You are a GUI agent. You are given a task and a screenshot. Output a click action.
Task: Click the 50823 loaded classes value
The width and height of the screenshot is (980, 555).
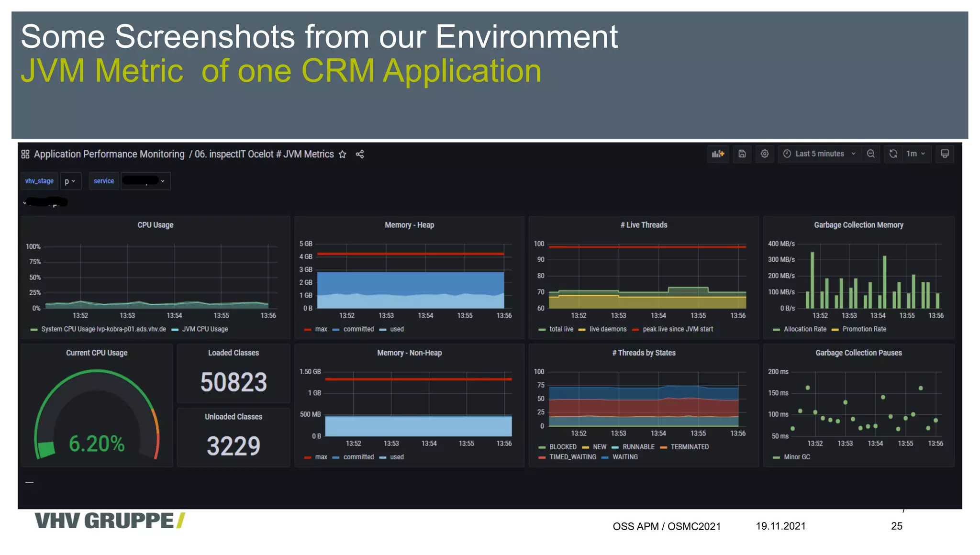(x=234, y=382)
